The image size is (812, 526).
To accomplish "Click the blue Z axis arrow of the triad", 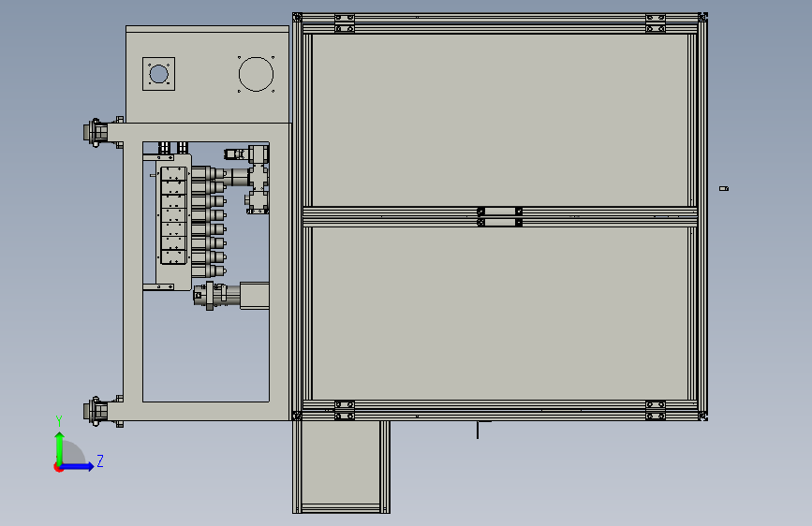I will pyautogui.click(x=79, y=466).
